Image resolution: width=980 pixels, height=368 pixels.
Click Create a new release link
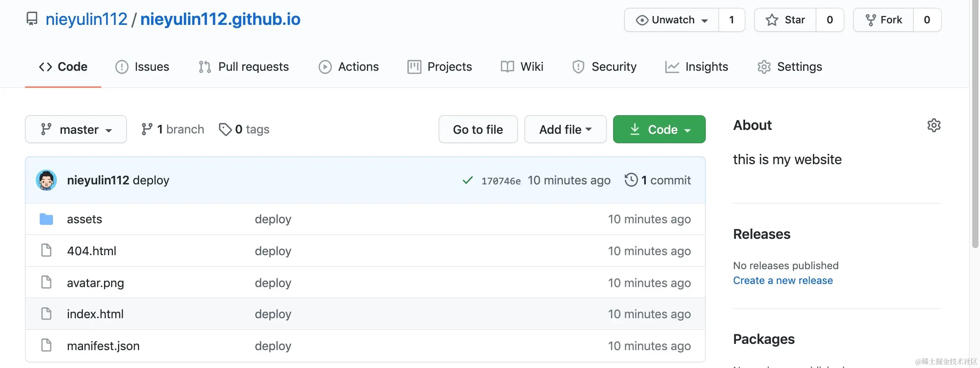[783, 280]
